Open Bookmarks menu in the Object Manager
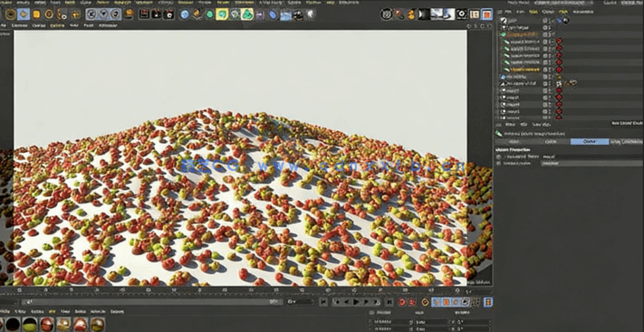 pos(582,12)
